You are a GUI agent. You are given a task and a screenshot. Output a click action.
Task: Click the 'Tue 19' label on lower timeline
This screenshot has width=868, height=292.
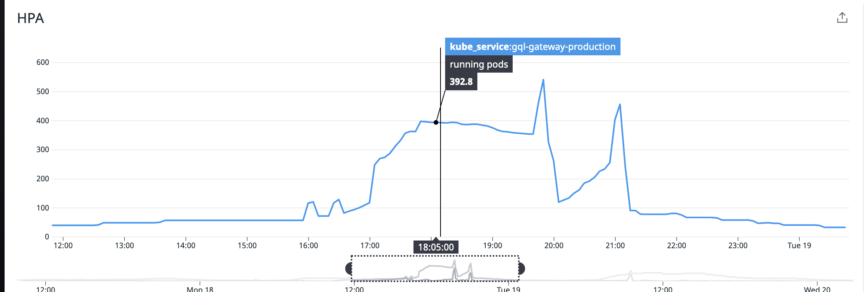click(x=509, y=290)
